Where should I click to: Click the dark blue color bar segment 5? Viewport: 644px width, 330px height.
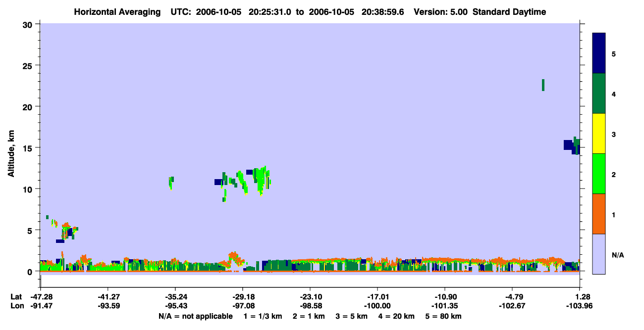click(599, 53)
